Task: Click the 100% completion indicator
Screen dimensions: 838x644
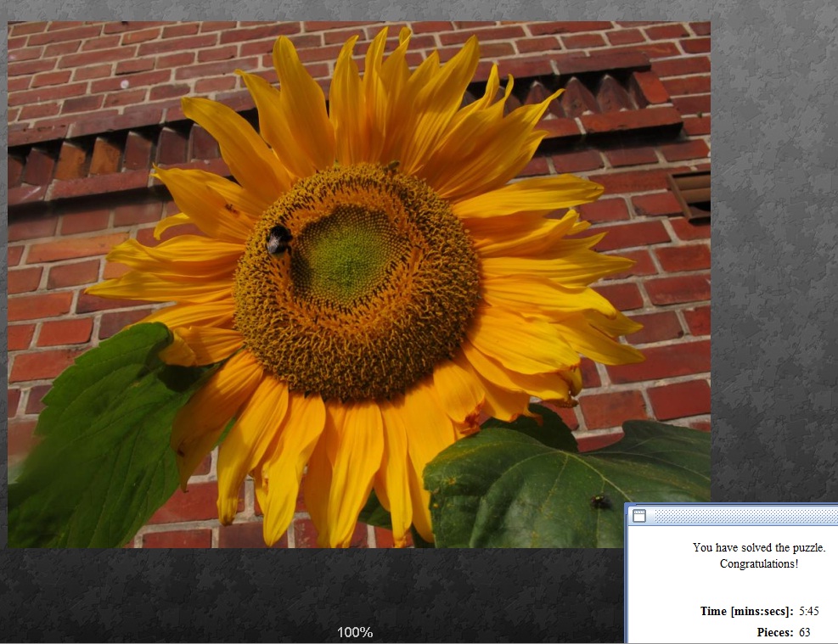Action: (x=355, y=632)
